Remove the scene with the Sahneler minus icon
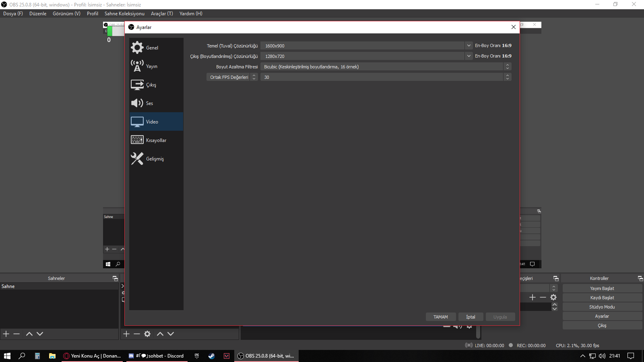The height and width of the screenshot is (362, 644). pos(17,334)
